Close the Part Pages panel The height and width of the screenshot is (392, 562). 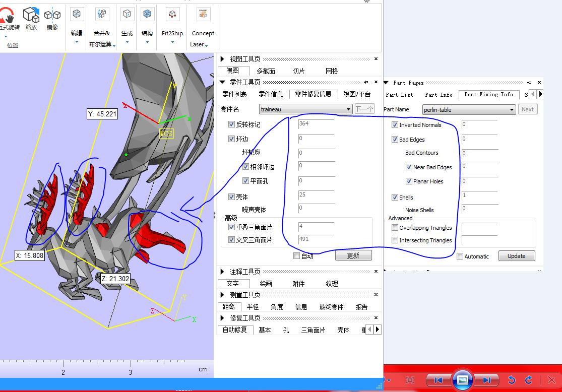[x=539, y=83]
